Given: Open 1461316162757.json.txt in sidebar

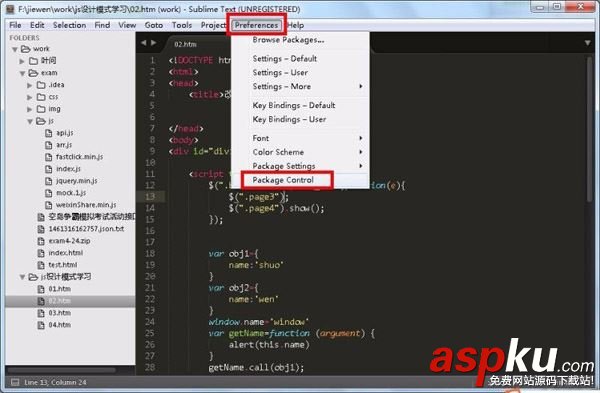Looking at the screenshot, I should point(86,229).
